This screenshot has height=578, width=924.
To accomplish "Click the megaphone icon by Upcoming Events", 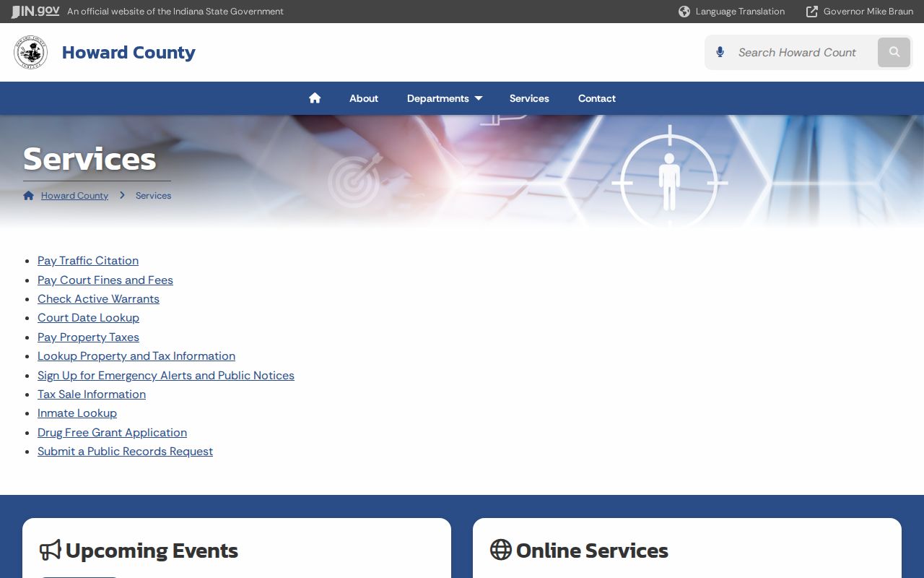I will tap(50, 550).
